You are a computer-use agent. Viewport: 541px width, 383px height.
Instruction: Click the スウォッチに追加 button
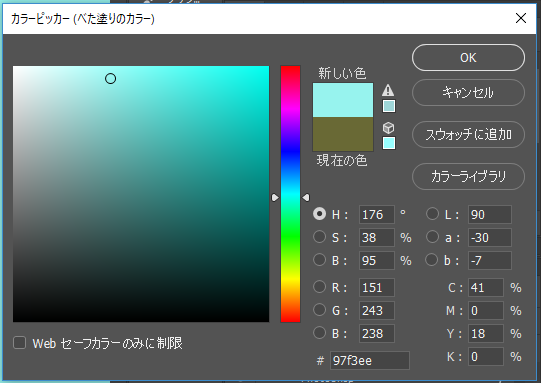[x=468, y=135]
